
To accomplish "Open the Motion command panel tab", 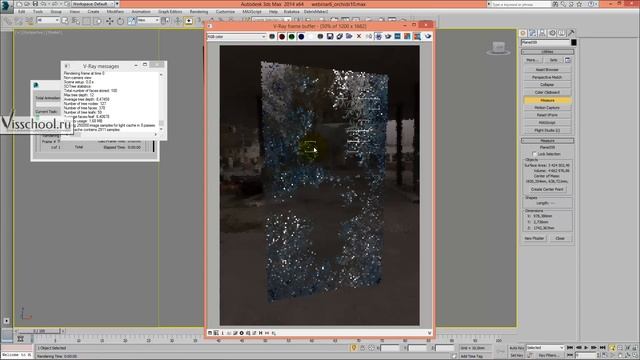I will (552, 33).
